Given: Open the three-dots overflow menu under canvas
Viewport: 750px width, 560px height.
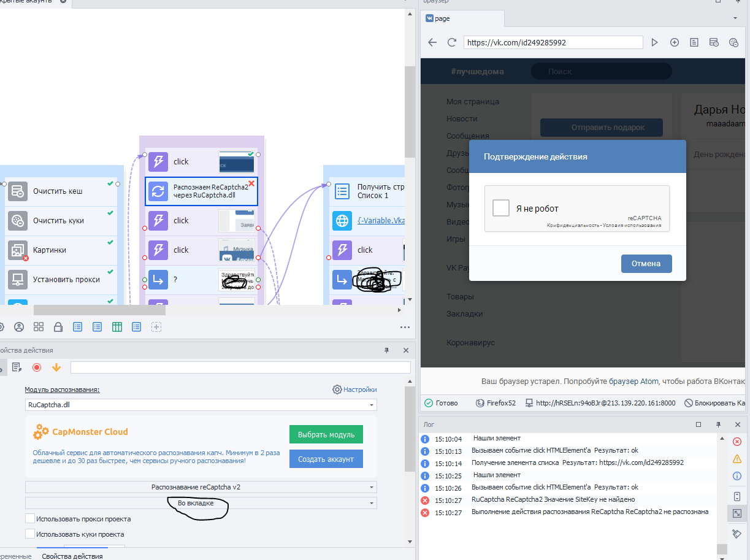Looking at the screenshot, I should pyautogui.click(x=405, y=327).
